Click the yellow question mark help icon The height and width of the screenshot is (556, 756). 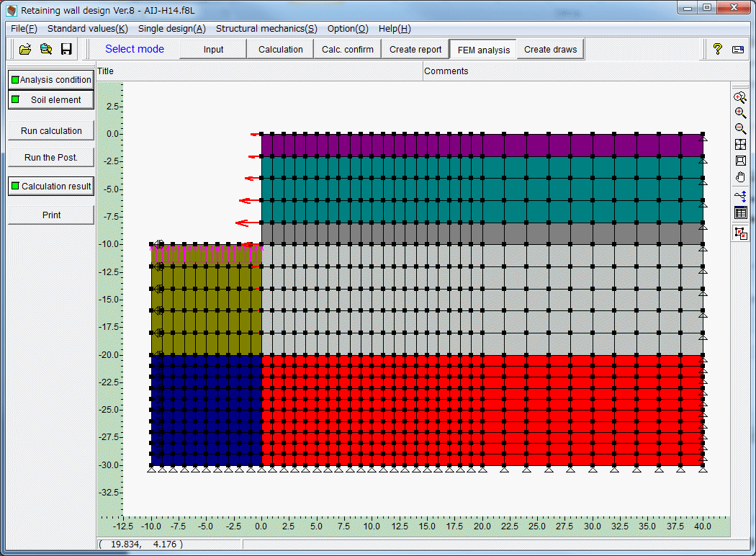717,49
